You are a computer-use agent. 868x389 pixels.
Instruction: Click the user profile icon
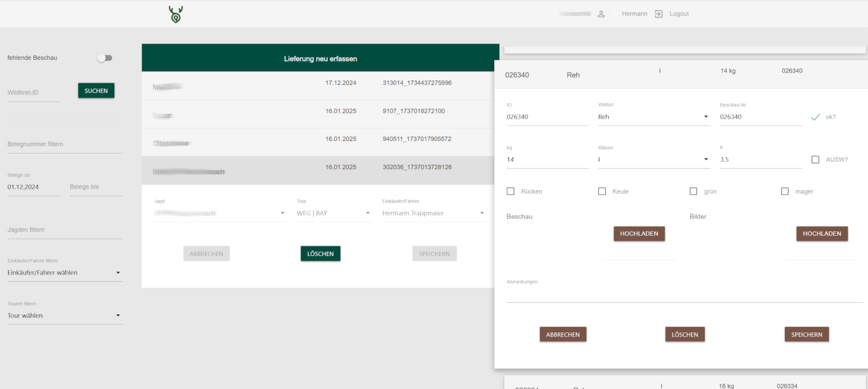click(601, 14)
